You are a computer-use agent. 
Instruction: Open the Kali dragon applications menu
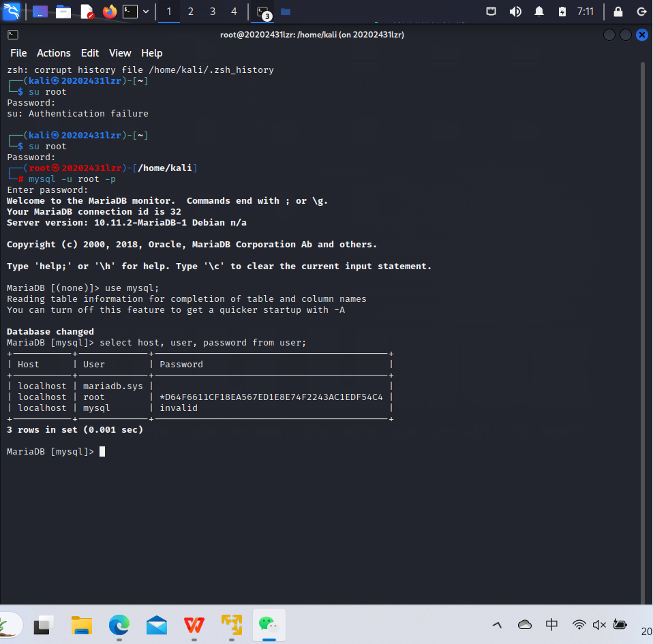point(11,11)
